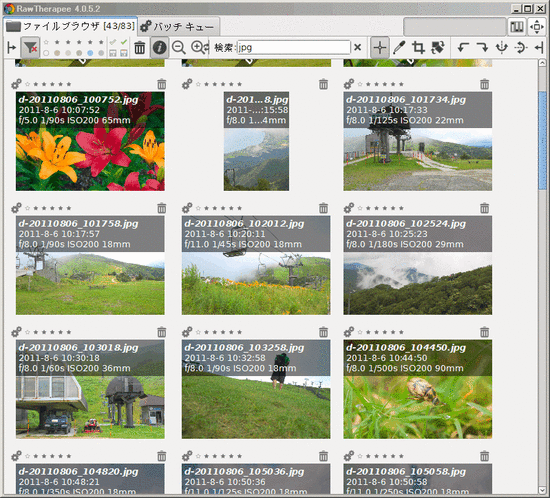Rotate images left with the arrow icon
This screenshot has height=498, width=550.
tap(463, 47)
